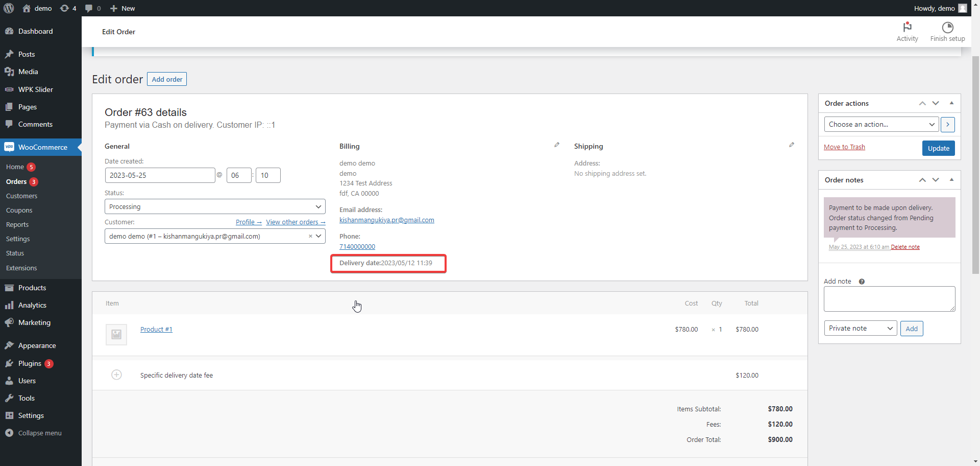Run the chosen order action arrow button
This screenshot has height=466, width=980.
(948, 124)
